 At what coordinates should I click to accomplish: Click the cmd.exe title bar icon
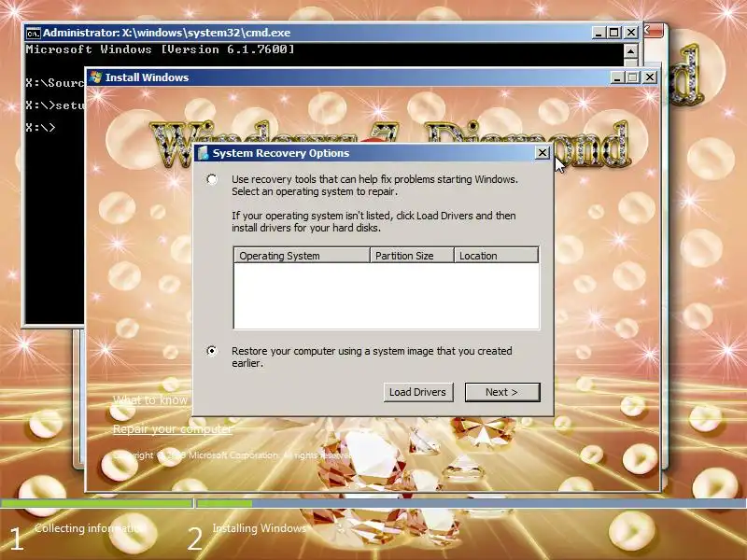click(x=34, y=33)
